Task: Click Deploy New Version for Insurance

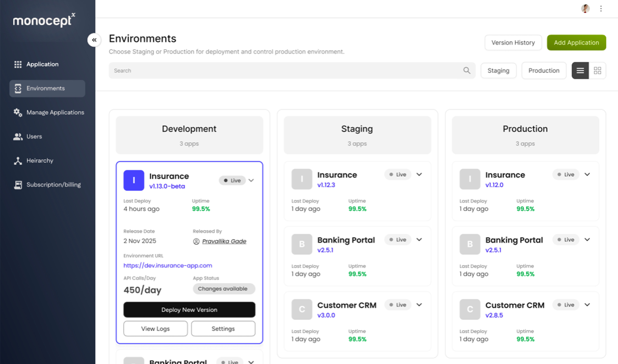Action: pyautogui.click(x=189, y=310)
